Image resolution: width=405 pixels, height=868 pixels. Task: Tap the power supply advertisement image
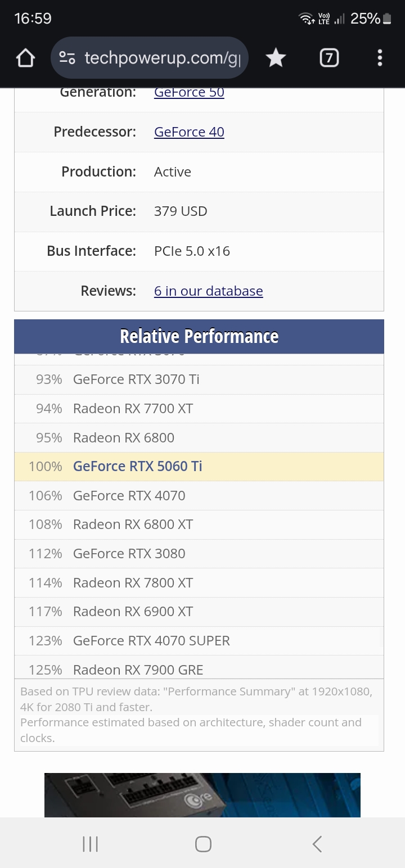(x=202, y=795)
